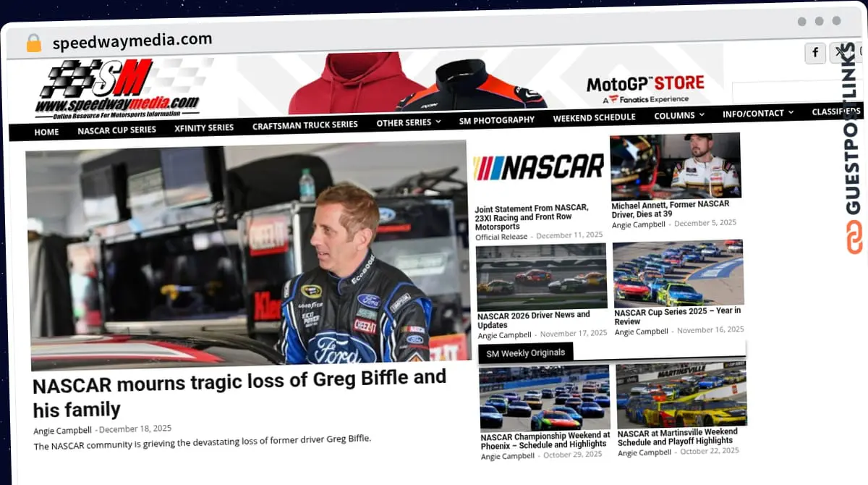
Task: Click the November 17, 2025 date text
Action: point(574,334)
